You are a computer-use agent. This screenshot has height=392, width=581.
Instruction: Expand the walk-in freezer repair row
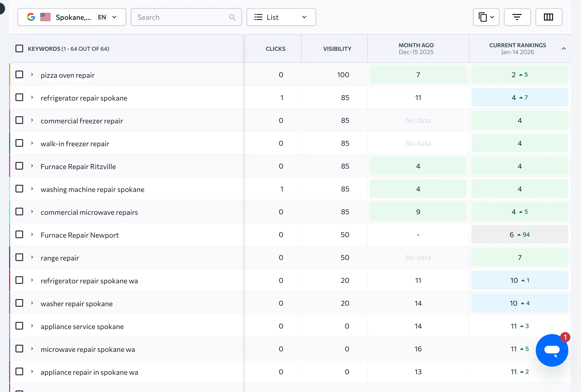pos(32,143)
